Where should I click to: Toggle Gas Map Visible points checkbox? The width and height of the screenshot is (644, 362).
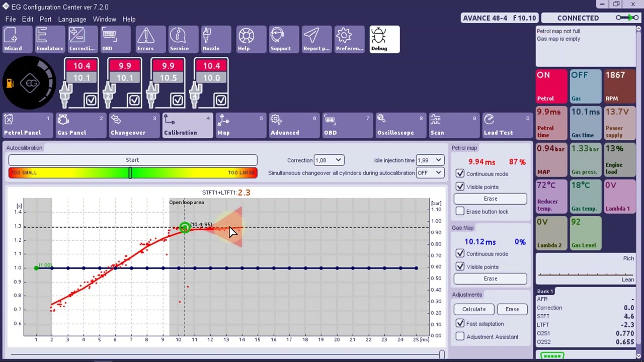click(x=460, y=266)
